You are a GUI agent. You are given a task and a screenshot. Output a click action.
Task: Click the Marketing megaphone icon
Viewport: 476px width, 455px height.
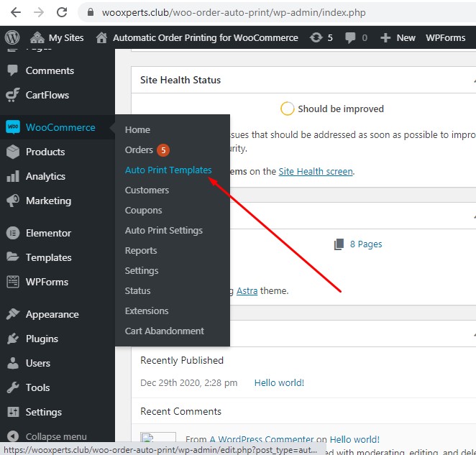tap(13, 201)
